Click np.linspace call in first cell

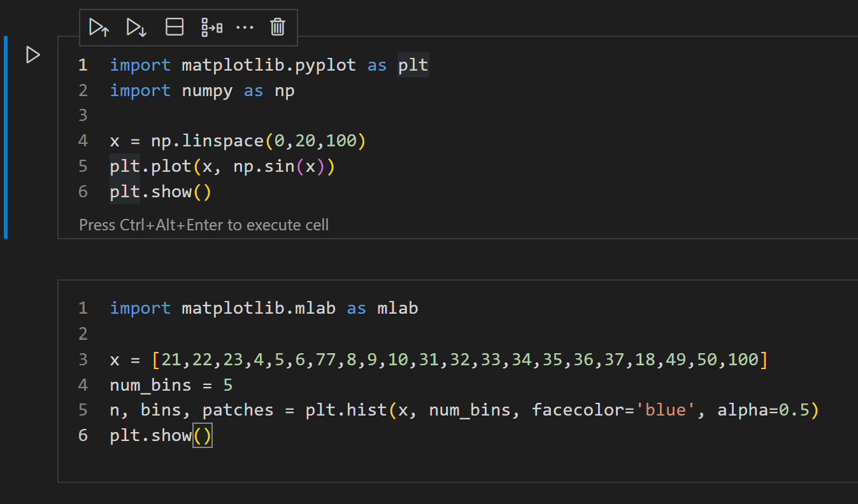click(x=207, y=141)
